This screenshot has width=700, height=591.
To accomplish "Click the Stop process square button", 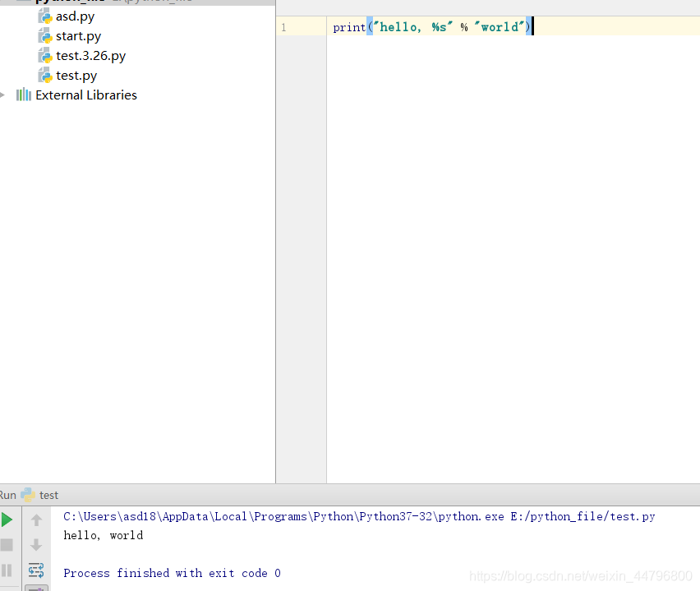I will click(7, 545).
